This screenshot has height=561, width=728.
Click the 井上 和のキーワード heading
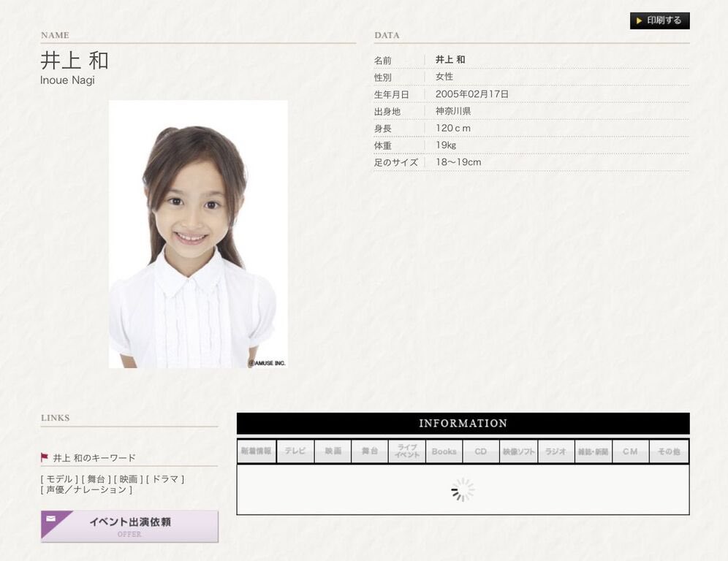[94, 458]
